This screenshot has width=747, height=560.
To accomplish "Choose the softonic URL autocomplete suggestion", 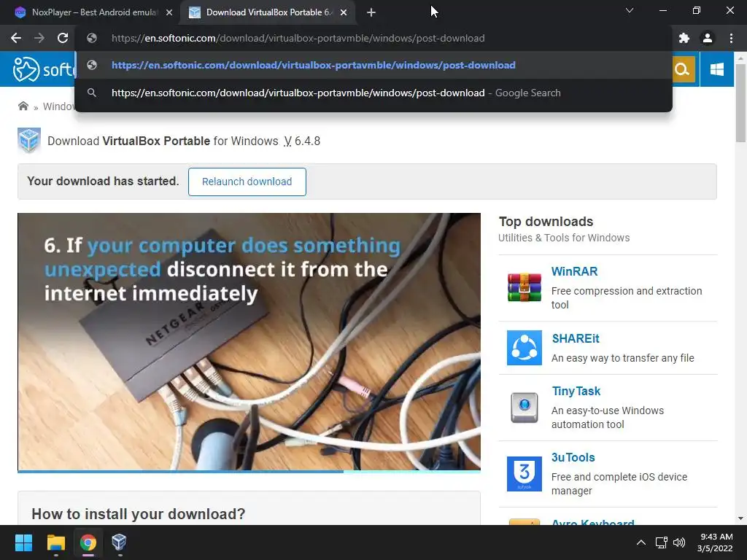I will (373, 65).
